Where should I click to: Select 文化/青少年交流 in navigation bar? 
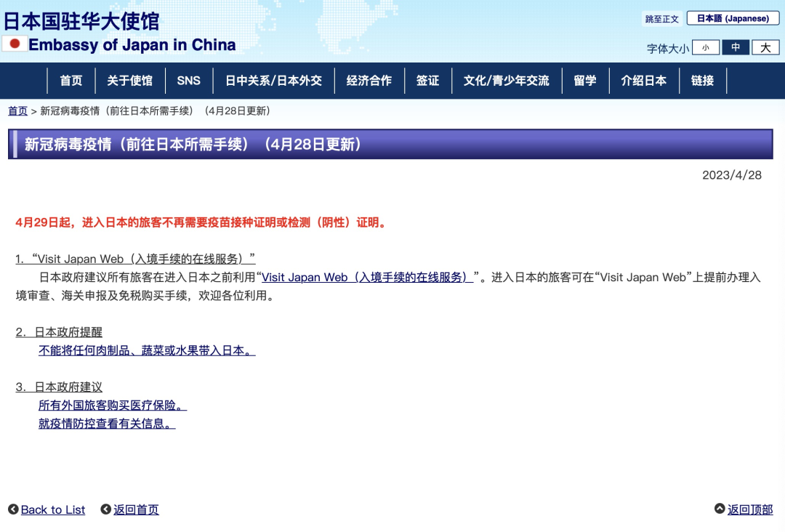pyautogui.click(x=506, y=81)
